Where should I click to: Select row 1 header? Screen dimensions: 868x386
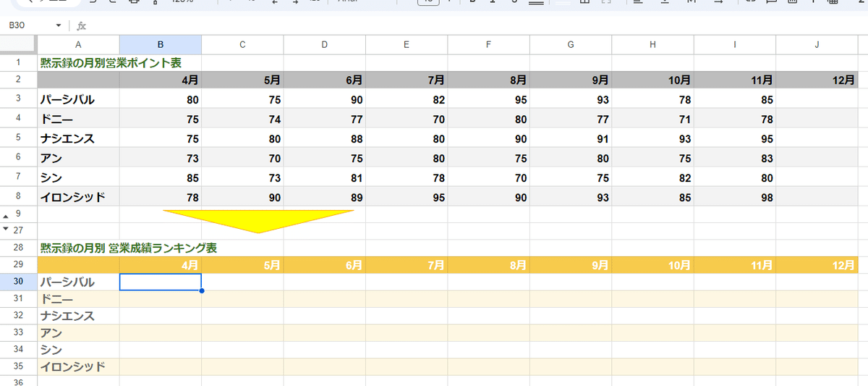(x=19, y=63)
